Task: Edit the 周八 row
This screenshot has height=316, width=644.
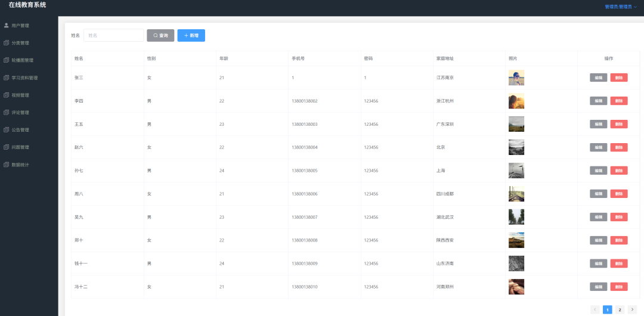Action: (x=599, y=194)
